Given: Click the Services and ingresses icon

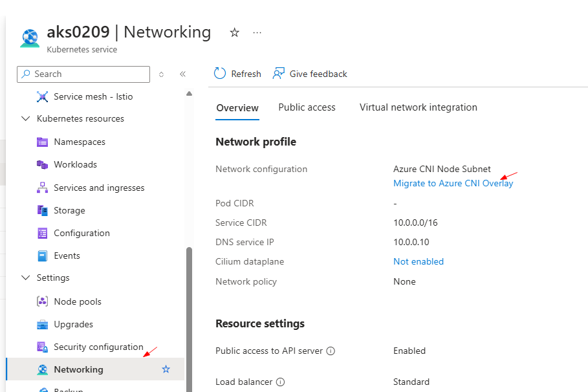Looking at the screenshot, I should tap(43, 188).
